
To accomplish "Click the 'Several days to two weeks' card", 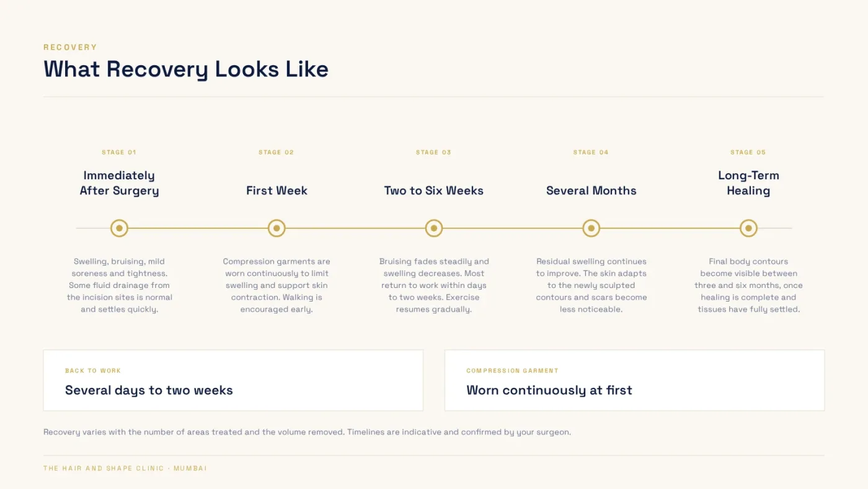I will tap(233, 380).
